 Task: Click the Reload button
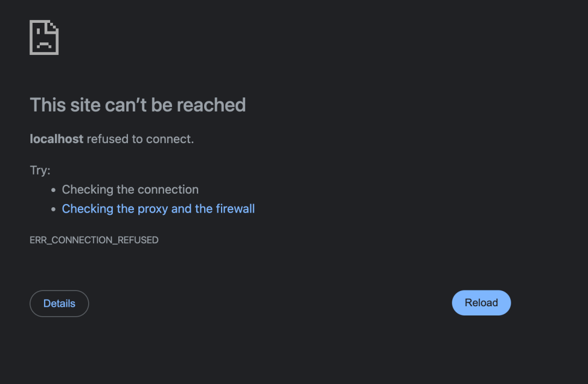(x=481, y=303)
